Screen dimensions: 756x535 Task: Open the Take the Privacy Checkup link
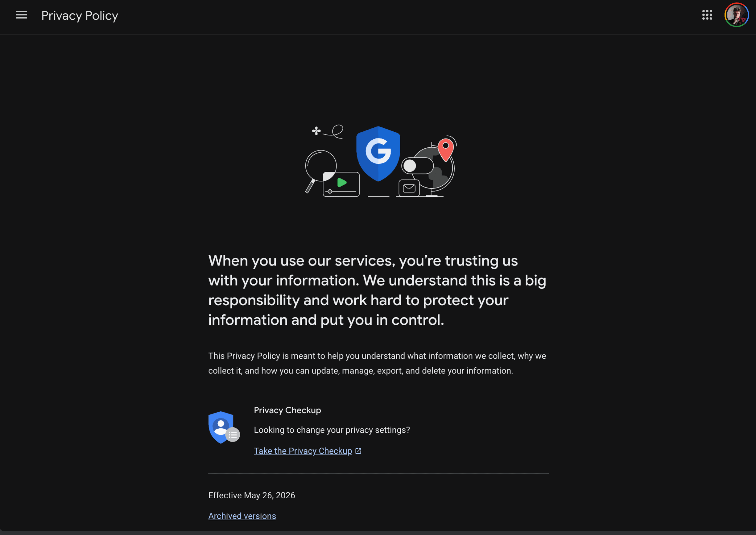click(303, 451)
